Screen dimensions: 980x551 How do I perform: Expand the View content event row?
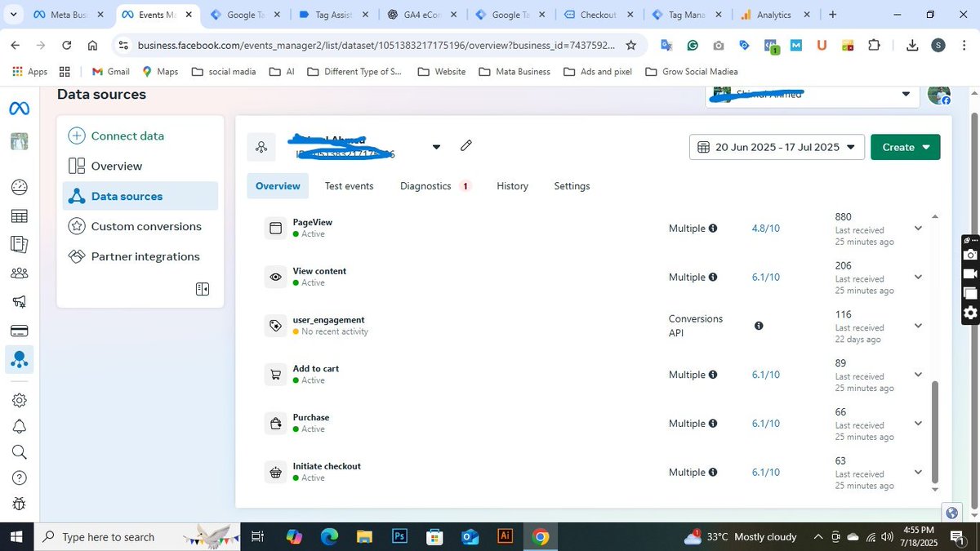coord(918,278)
